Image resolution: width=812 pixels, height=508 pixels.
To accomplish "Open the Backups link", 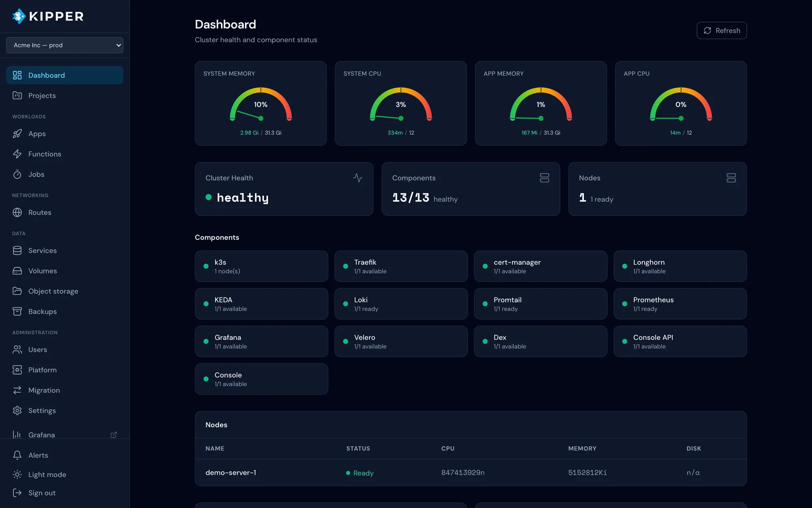I will pyautogui.click(x=65, y=312).
